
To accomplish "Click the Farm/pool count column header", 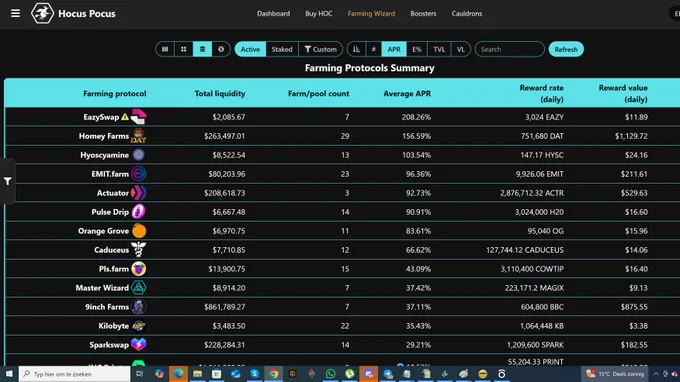I will point(318,93).
